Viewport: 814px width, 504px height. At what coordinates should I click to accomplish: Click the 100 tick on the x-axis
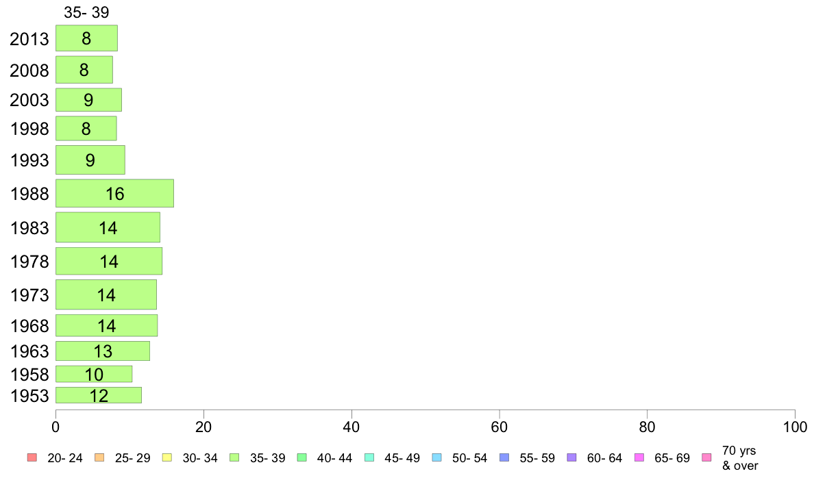pyautogui.click(x=795, y=427)
